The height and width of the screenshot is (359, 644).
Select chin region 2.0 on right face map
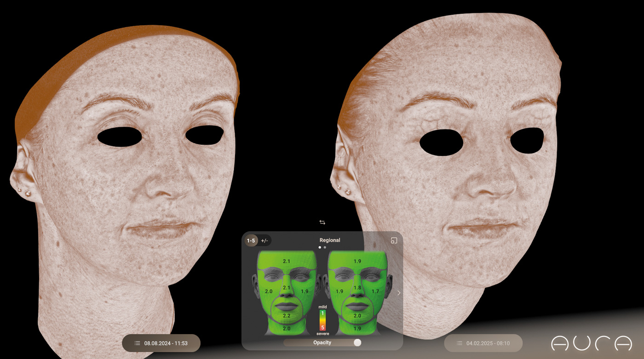pyautogui.click(x=357, y=316)
